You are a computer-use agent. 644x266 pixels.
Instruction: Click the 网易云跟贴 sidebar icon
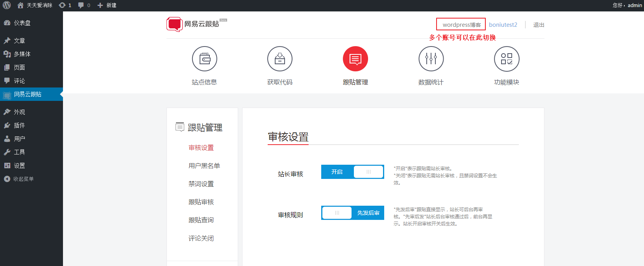pyautogui.click(x=7, y=95)
